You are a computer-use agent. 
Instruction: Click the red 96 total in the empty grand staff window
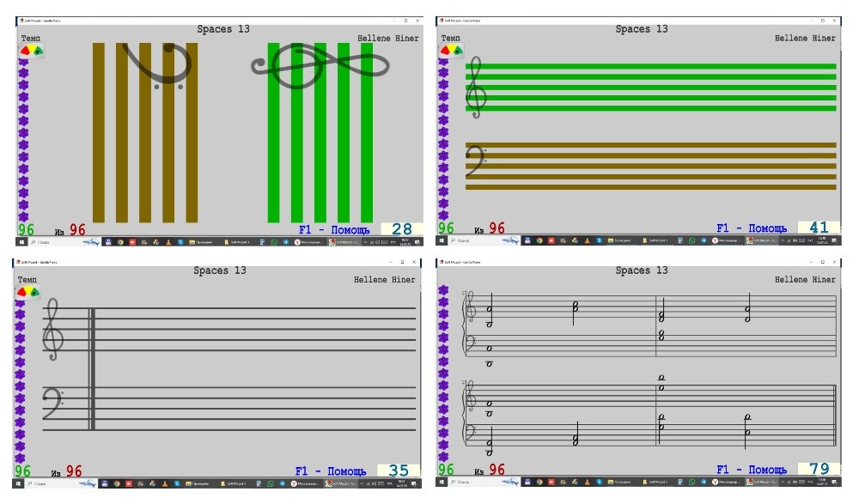[74, 471]
